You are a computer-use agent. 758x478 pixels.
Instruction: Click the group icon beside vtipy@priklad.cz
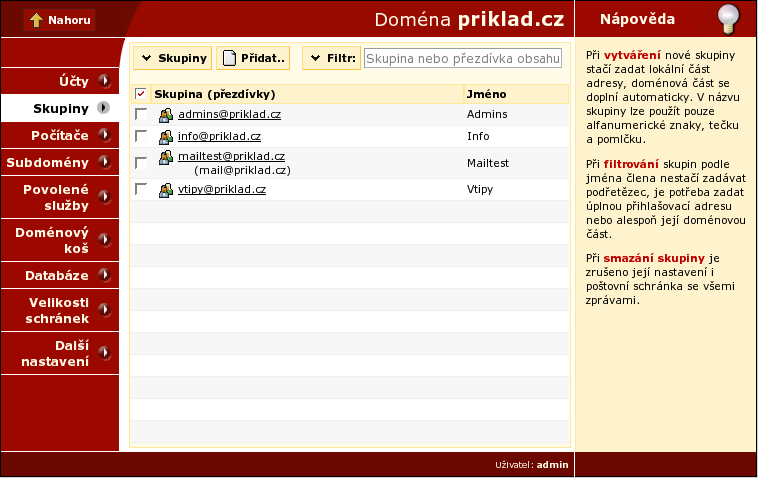pyautogui.click(x=166, y=189)
